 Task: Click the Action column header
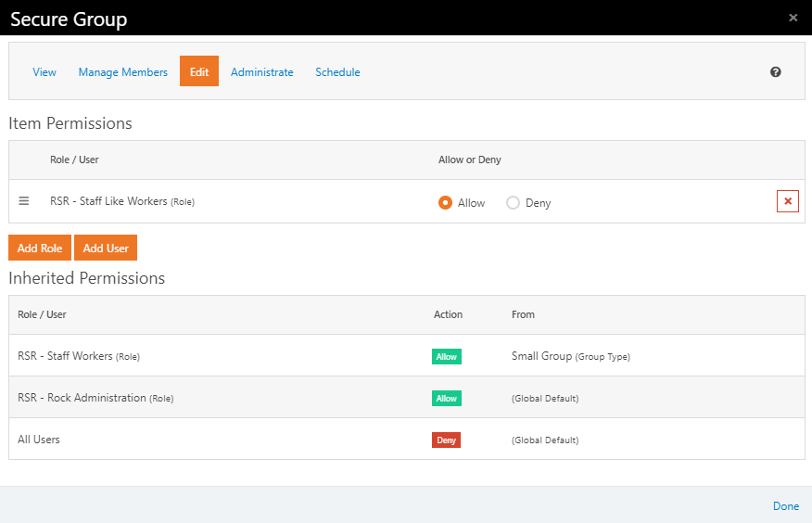pos(448,314)
